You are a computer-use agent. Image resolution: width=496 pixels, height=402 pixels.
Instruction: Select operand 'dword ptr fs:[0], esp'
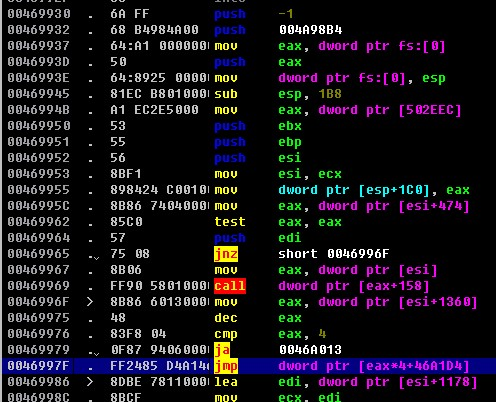tap(362, 79)
